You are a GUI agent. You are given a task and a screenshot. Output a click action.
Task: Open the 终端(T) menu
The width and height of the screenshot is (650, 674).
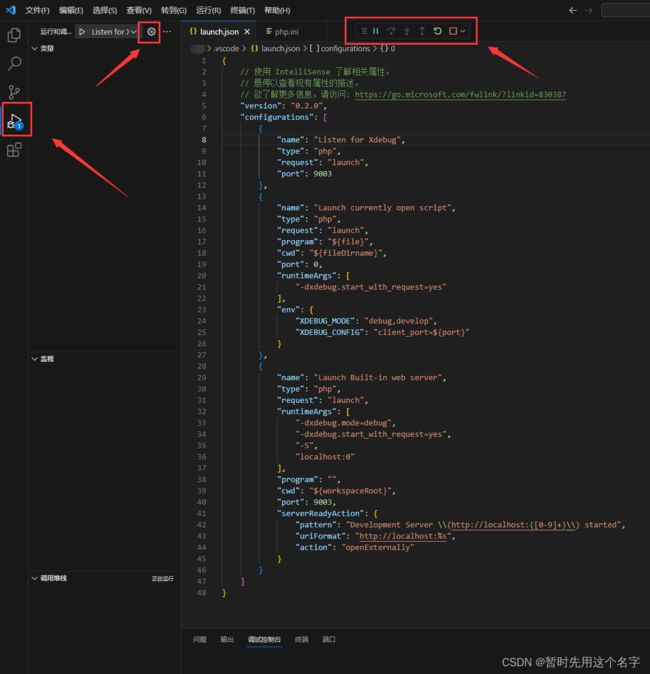coord(242,10)
